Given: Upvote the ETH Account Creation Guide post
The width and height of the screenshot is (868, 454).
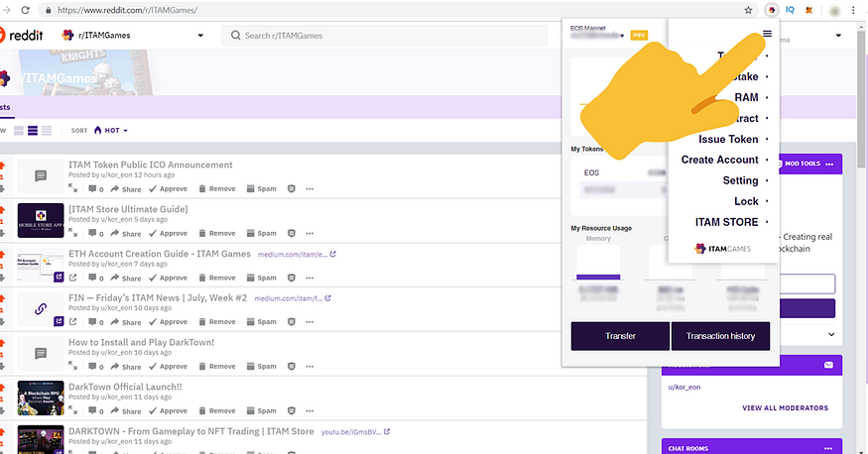Looking at the screenshot, I should coord(2,255).
